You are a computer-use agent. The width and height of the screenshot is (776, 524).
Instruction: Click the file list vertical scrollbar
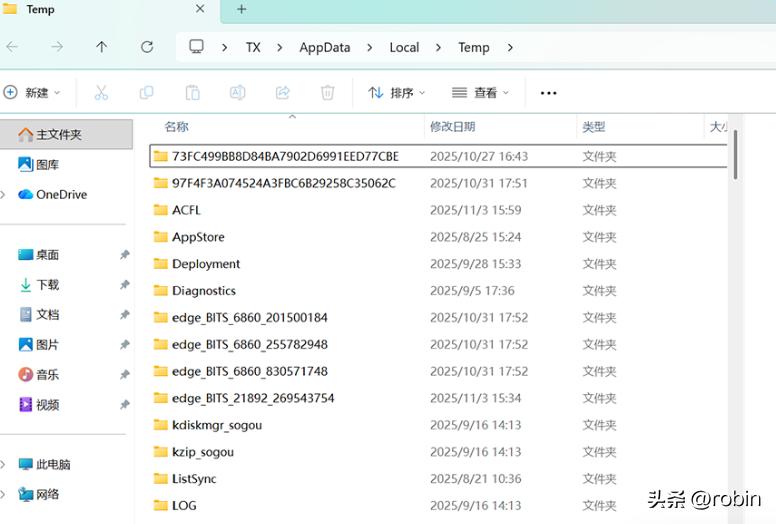click(735, 154)
